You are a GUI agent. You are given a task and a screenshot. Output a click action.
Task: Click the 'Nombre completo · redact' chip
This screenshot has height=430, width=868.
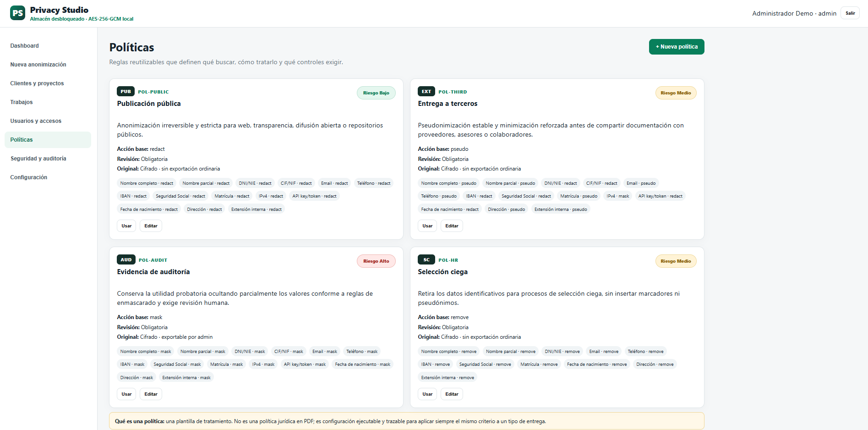147,183
